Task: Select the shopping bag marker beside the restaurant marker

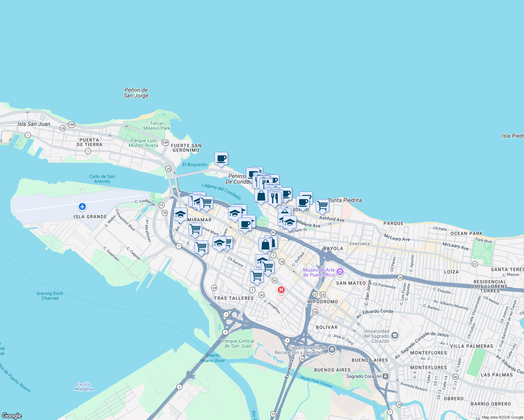Action: (x=261, y=196)
